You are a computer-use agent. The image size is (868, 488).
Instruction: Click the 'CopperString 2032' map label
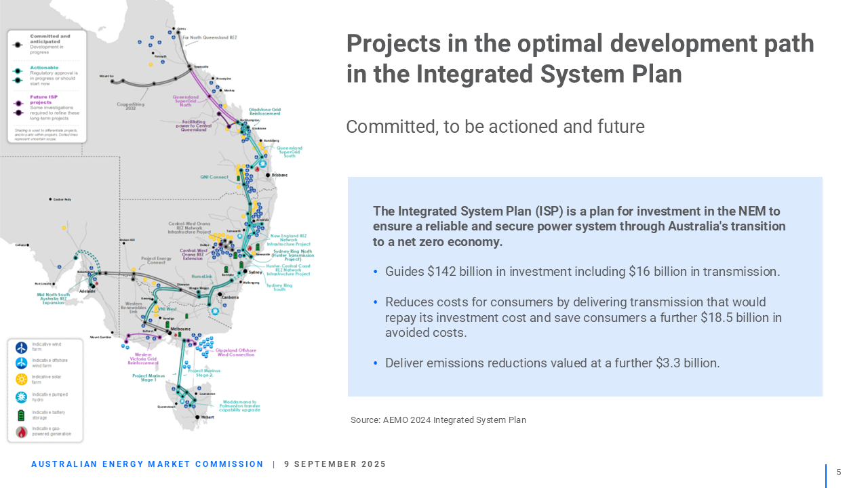[x=130, y=106]
